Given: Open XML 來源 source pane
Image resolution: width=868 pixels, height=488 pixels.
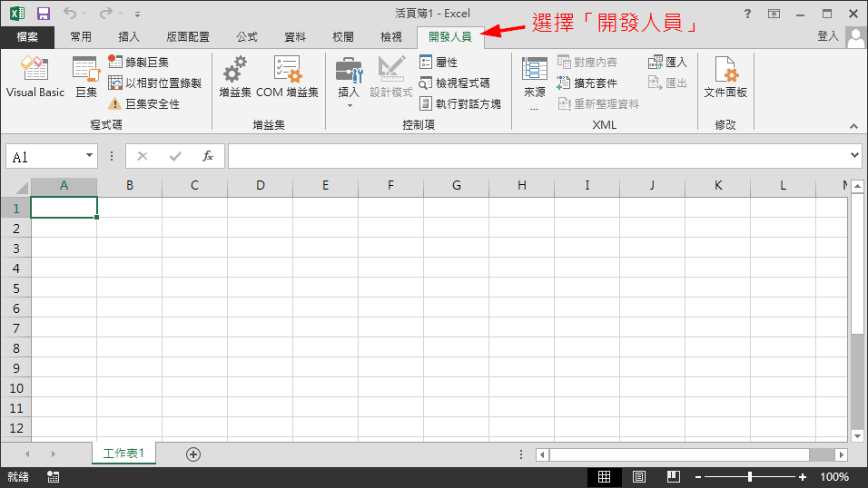Looking at the screenshot, I should (x=534, y=83).
